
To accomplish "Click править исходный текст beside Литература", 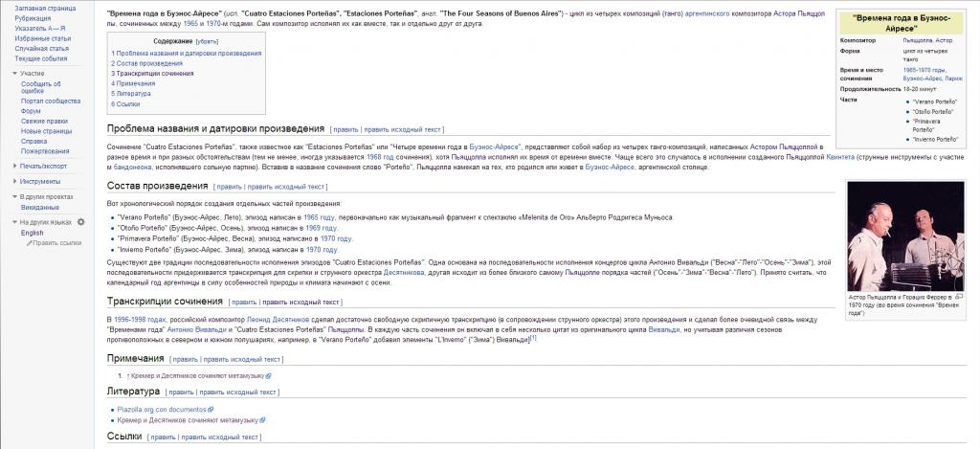I will tap(238, 393).
